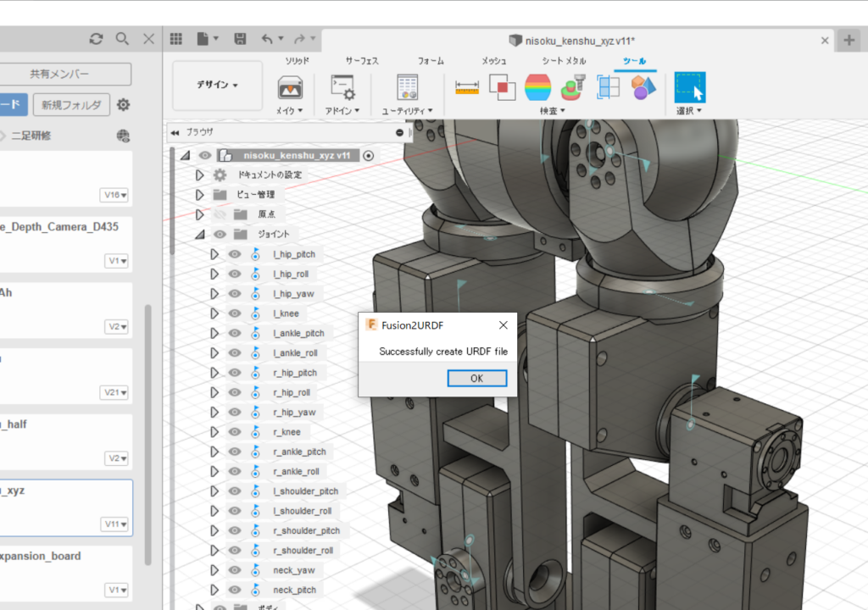868x610 pixels.
Task: Hide the neck_pitch joint visibility
Action: [234, 590]
